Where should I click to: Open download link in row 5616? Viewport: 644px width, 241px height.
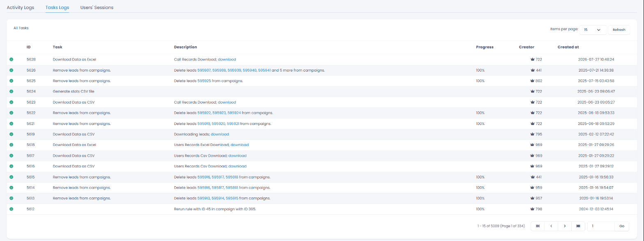tap(237, 167)
